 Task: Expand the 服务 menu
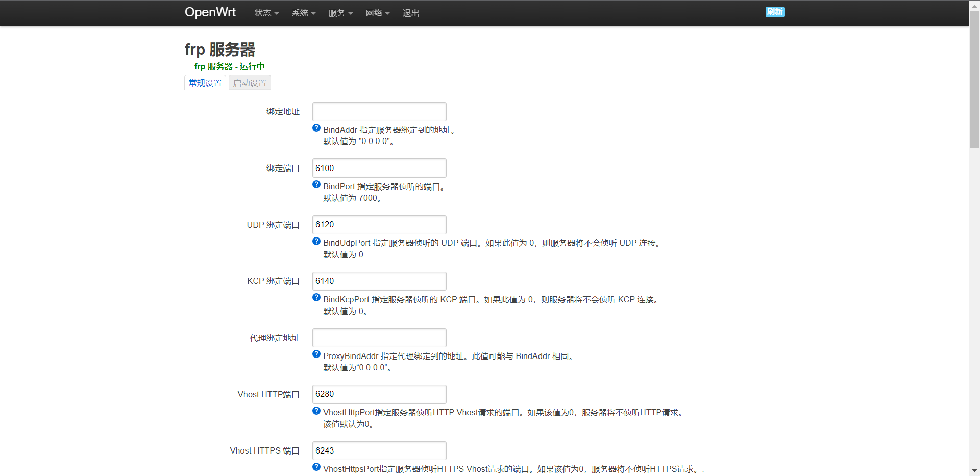[x=340, y=13]
